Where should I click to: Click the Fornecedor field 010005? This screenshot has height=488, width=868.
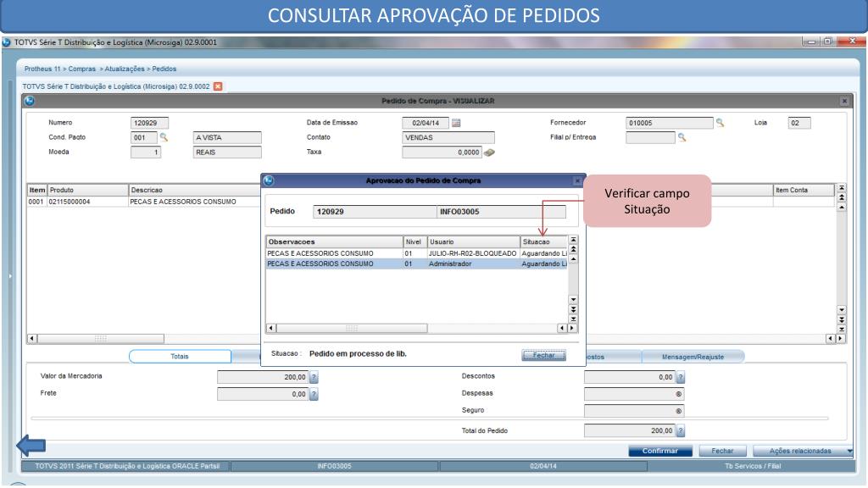(x=670, y=123)
